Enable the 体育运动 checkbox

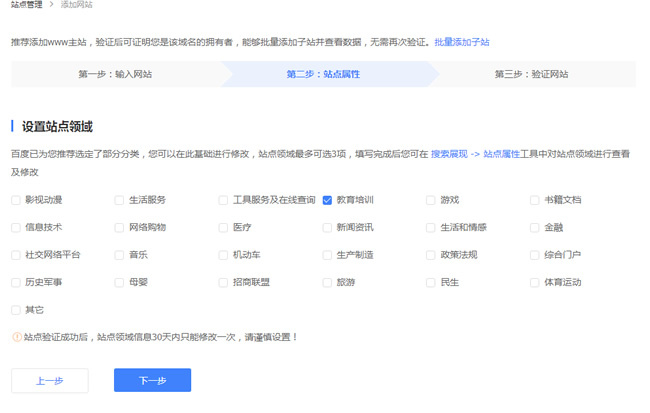pos(535,282)
